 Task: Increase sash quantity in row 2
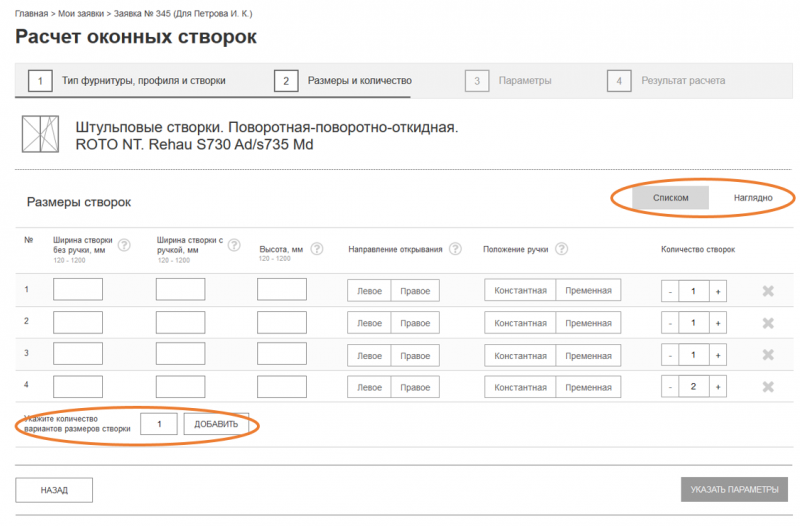[x=718, y=323]
